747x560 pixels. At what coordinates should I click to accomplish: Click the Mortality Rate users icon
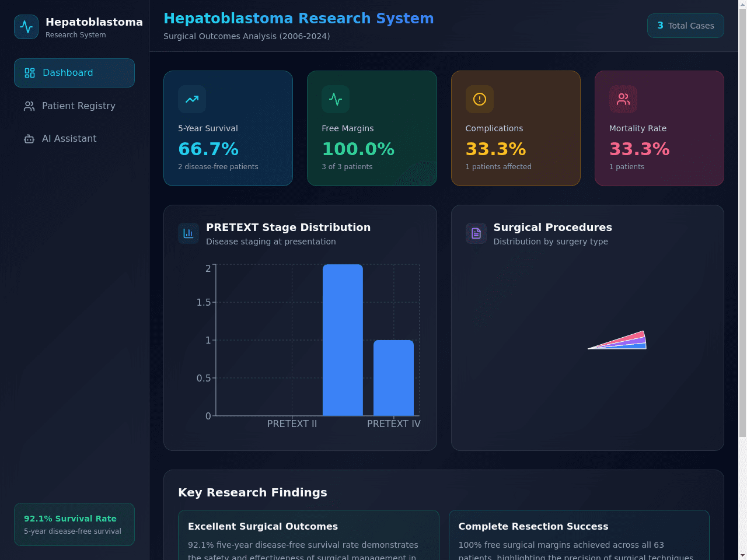tap(623, 99)
